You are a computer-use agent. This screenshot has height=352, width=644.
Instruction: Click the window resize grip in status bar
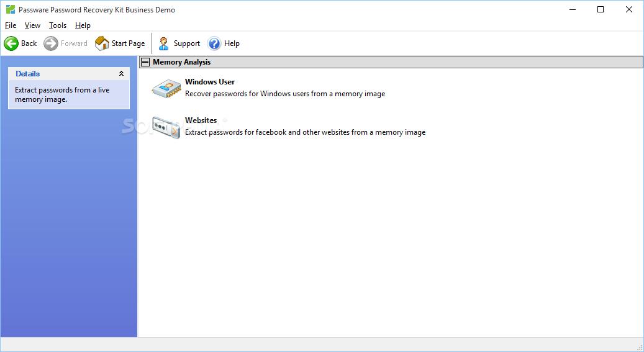tap(639, 347)
